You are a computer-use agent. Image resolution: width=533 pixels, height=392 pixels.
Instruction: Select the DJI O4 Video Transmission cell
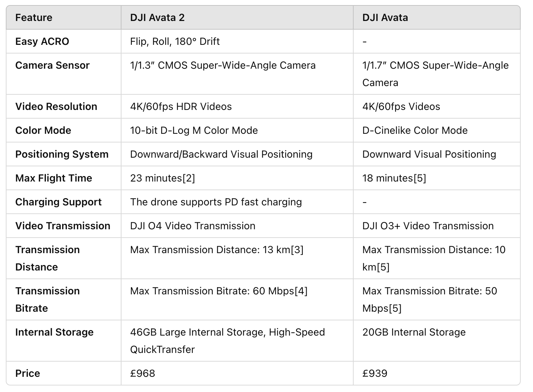click(x=193, y=226)
